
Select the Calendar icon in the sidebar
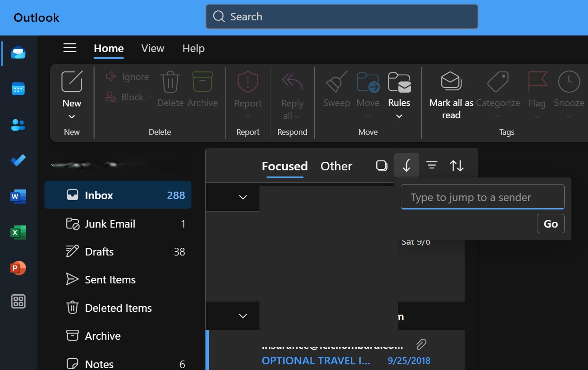pos(18,89)
